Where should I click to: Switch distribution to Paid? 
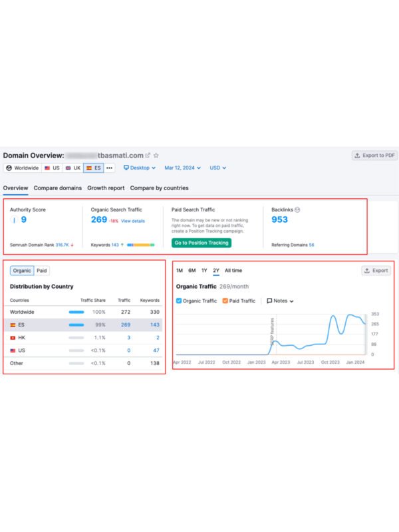42,271
